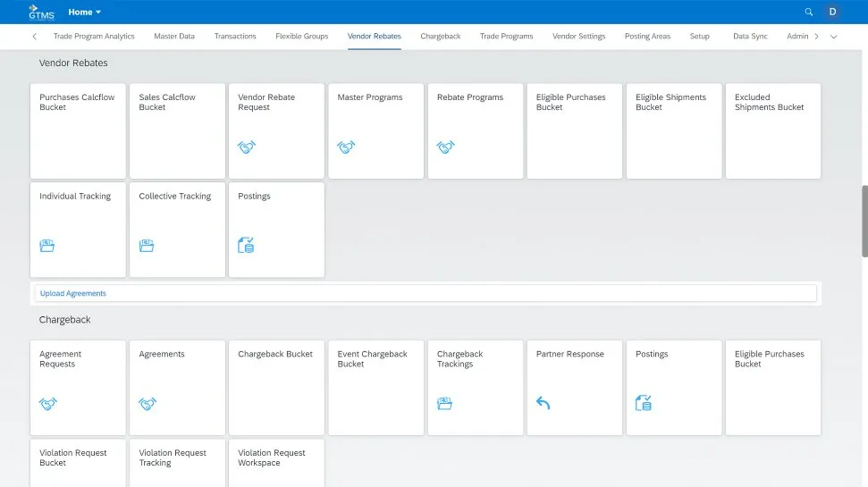Click the GTMS logo icon
Image resolution: width=868 pixels, height=487 pixels.
coord(41,12)
